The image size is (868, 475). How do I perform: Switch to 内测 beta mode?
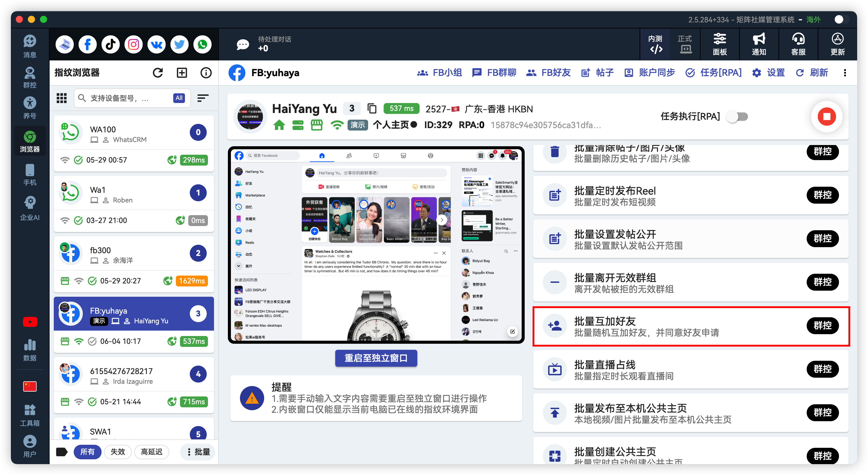coord(655,44)
